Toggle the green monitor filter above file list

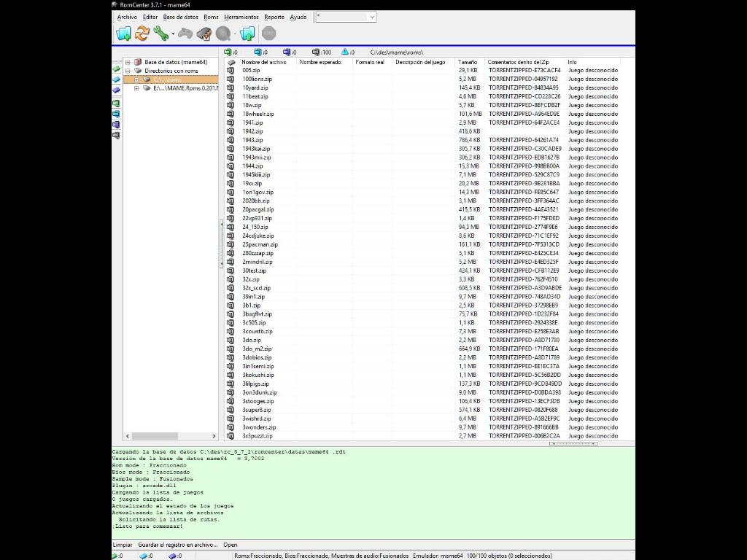point(228,52)
